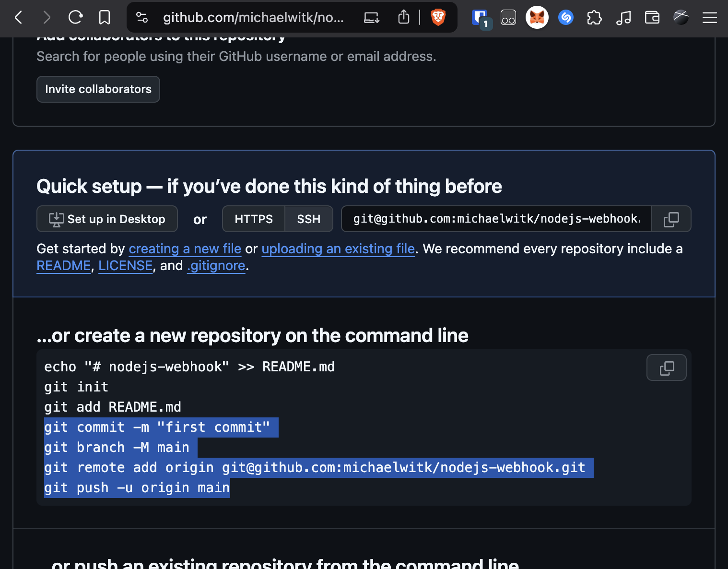
Task: Click Invite collaborators button
Action: (x=98, y=89)
